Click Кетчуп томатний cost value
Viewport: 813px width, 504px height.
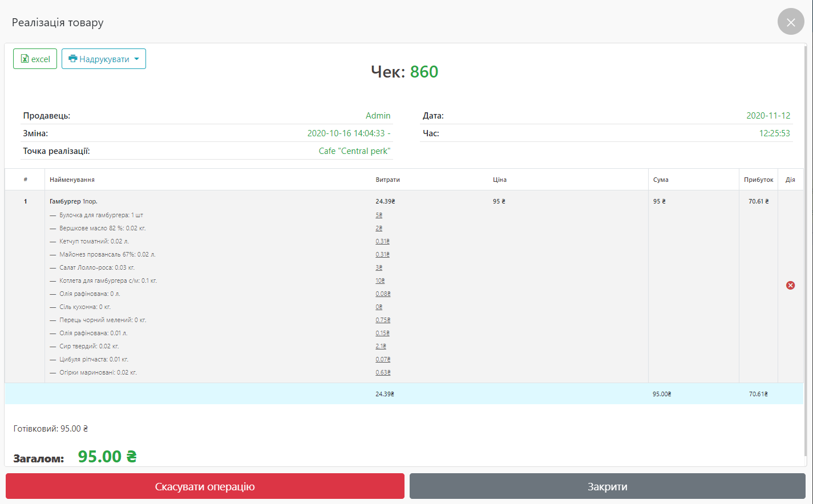tap(382, 242)
